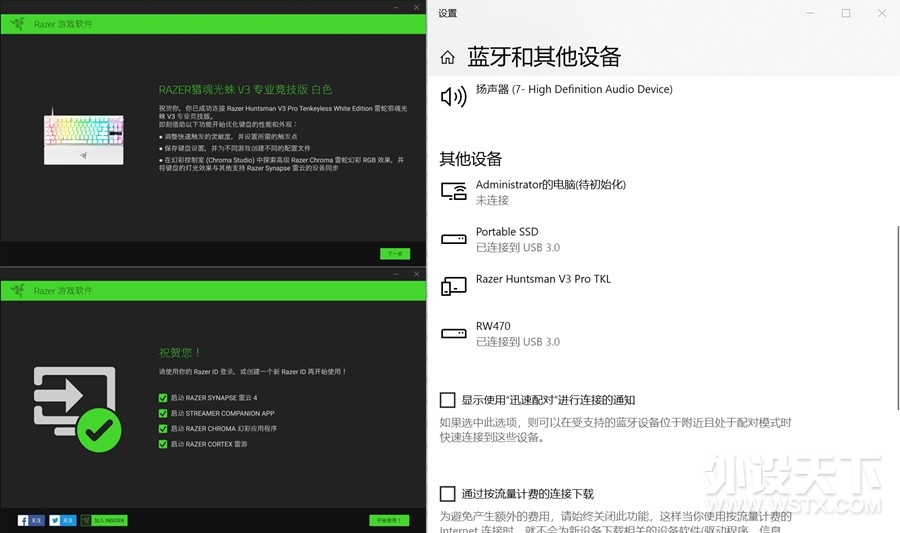Click the Razer Huntsman V3 Pro TKL device icon
This screenshot has height=533, width=900.
(x=453, y=286)
